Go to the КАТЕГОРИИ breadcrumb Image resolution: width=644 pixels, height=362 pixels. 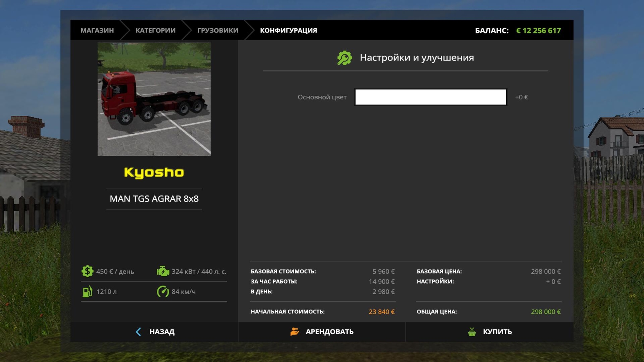155,30
